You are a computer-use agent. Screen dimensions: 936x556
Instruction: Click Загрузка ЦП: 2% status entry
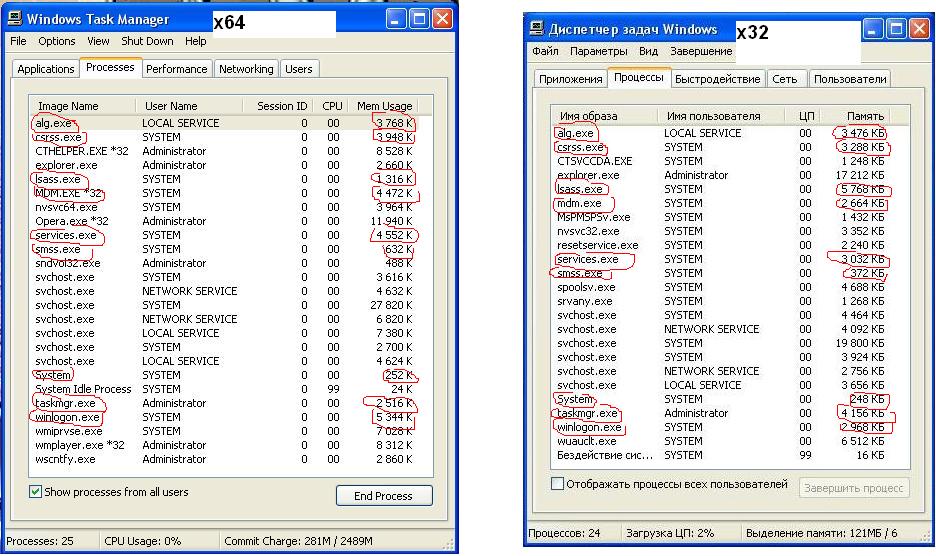[x=670, y=533]
